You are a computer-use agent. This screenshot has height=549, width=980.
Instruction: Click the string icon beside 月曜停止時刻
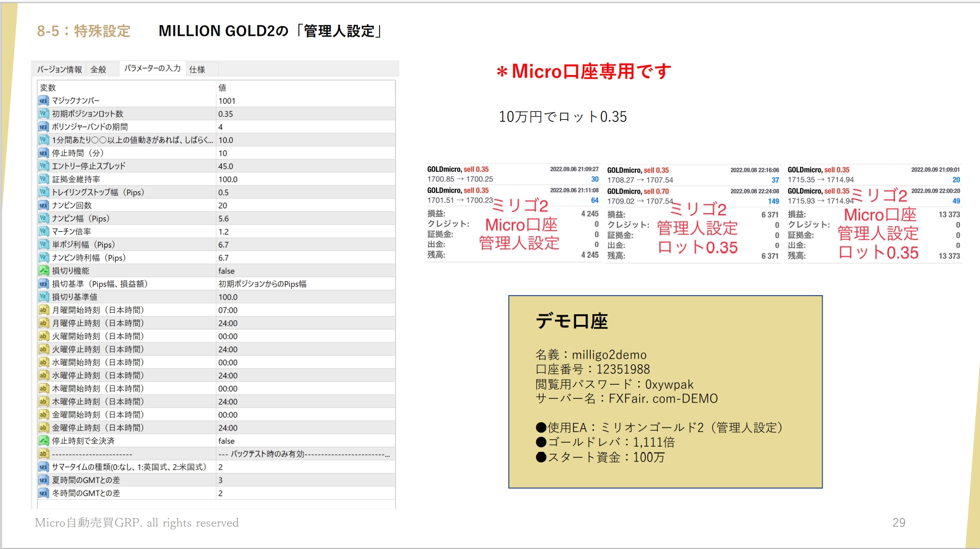[x=43, y=323]
